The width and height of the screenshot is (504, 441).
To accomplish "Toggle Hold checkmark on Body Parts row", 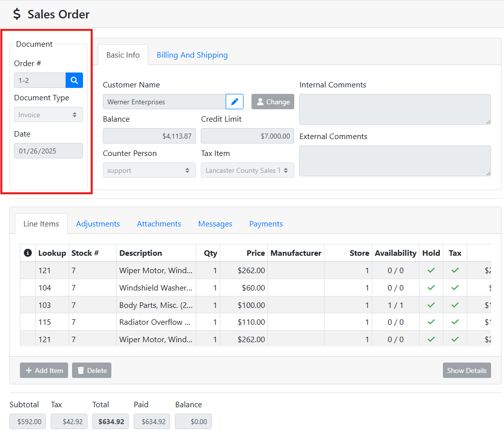I will coord(431,305).
